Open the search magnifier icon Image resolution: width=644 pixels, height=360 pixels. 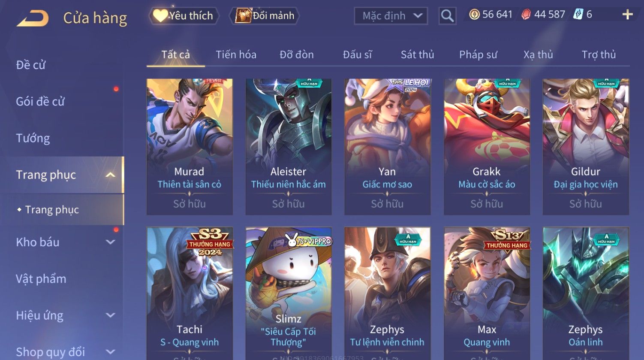[x=447, y=16]
